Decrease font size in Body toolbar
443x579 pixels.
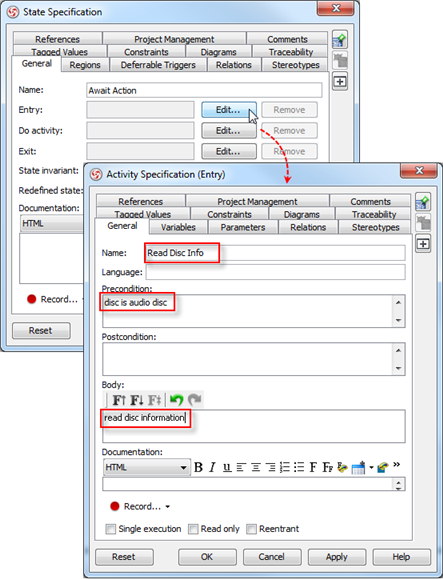click(137, 400)
